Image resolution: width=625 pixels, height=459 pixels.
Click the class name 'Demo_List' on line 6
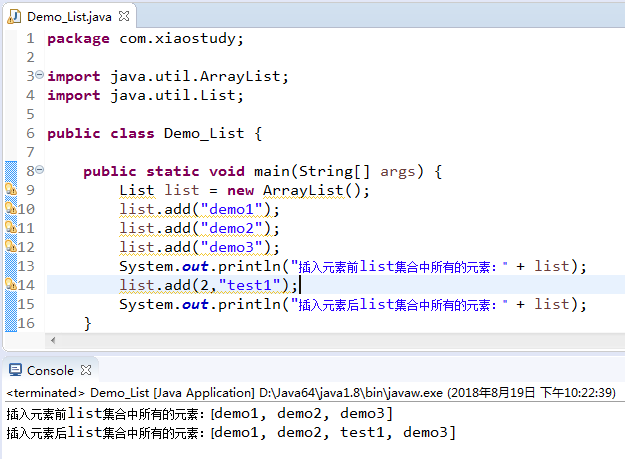(x=204, y=133)
